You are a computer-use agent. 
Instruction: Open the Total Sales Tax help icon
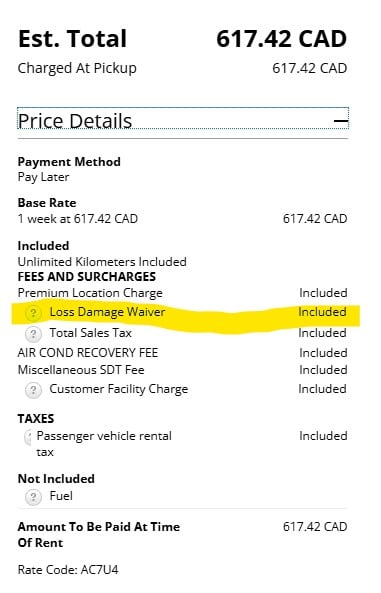pos(33,334)
